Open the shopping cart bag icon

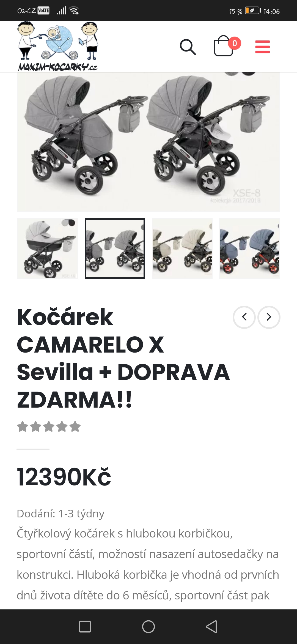pyautogui.click(x=224, y=46)
